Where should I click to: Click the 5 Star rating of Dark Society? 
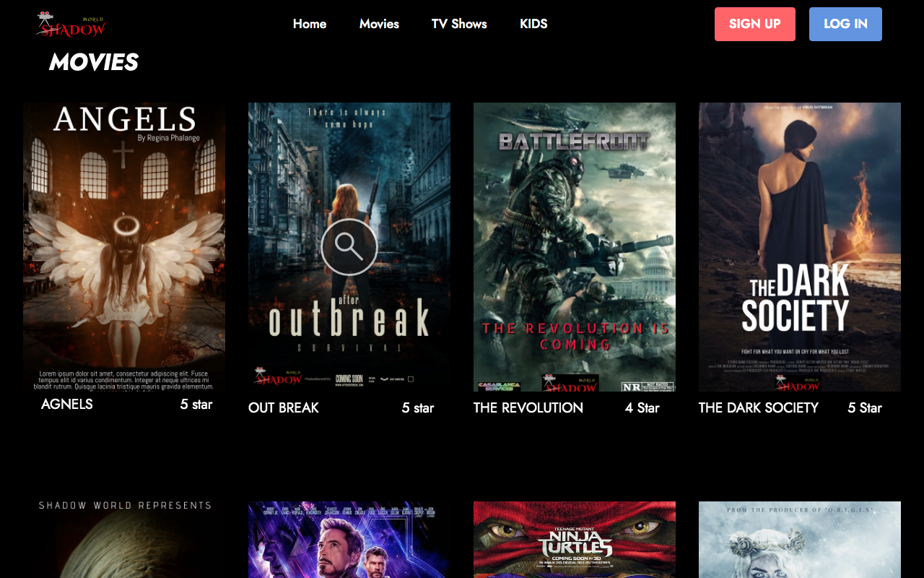tap(865, 407)
